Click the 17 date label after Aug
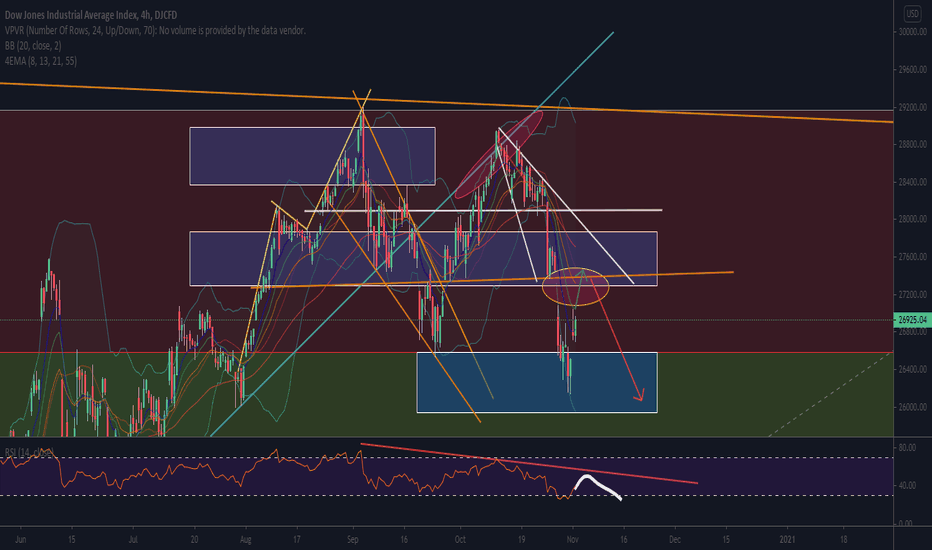This screenshot has height=550, width=932. click(x=297, y=540)
